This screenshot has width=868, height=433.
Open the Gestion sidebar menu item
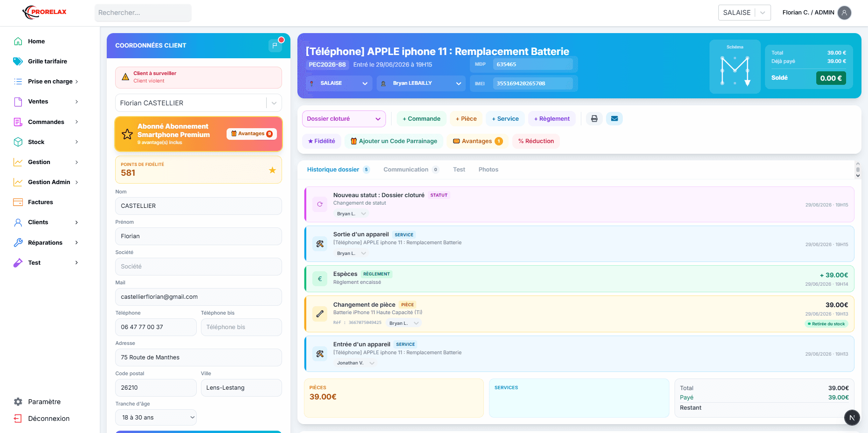click(x=47, y=162)
